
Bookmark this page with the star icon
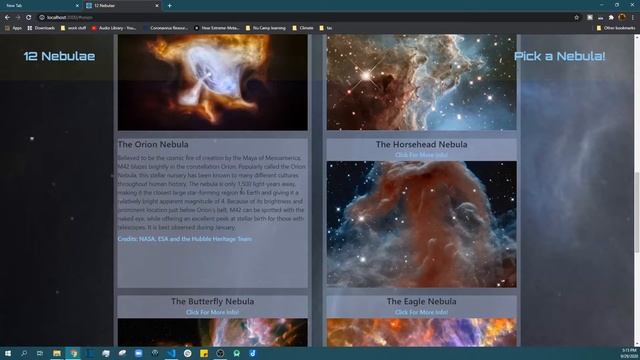click(x=576, y=18)
